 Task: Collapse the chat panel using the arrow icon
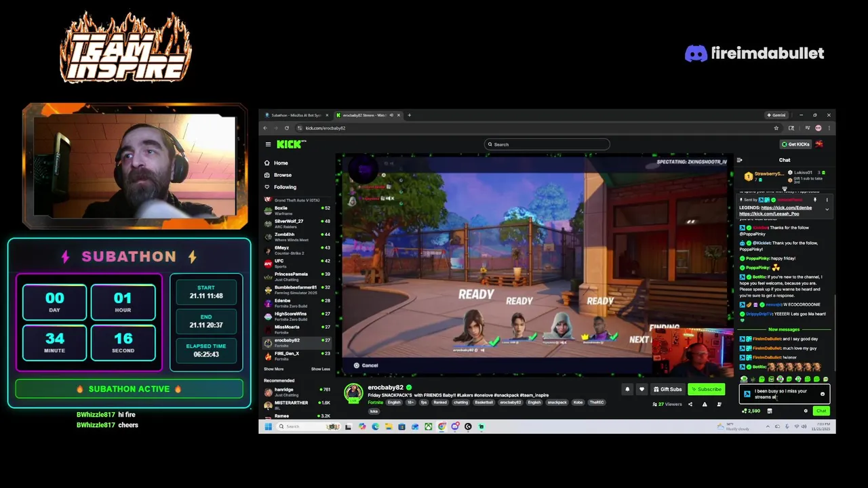pyautogui.click(x=739, y=160)
